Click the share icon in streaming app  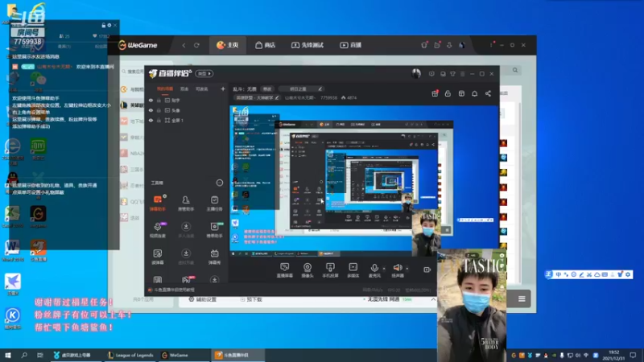click(488, 93)
